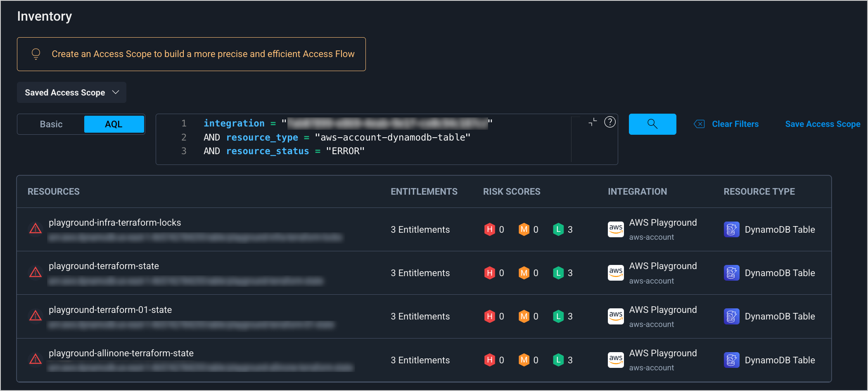
Task: Open 3 Entitlements for playground-terraform-01-state
Action: click(x=420, y=317)
